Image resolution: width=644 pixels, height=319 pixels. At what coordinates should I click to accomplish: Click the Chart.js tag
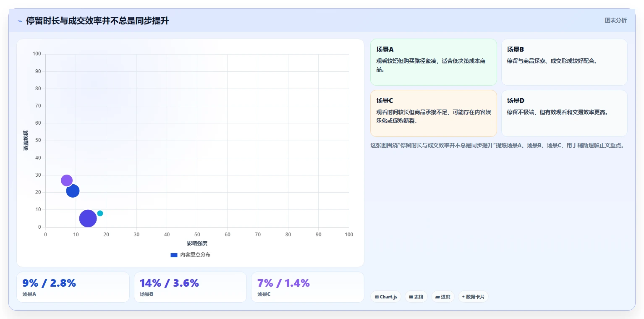click(385, 297)
